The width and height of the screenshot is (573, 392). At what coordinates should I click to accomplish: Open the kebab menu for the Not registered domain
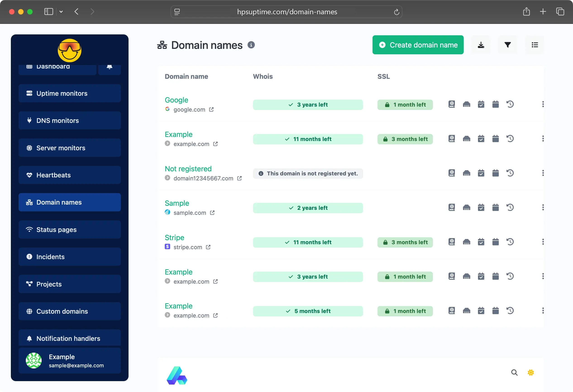tap(543, 173)
